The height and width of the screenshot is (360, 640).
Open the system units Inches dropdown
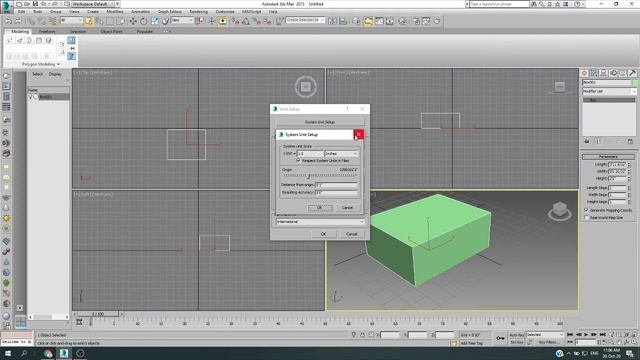[x=341, y=153]
